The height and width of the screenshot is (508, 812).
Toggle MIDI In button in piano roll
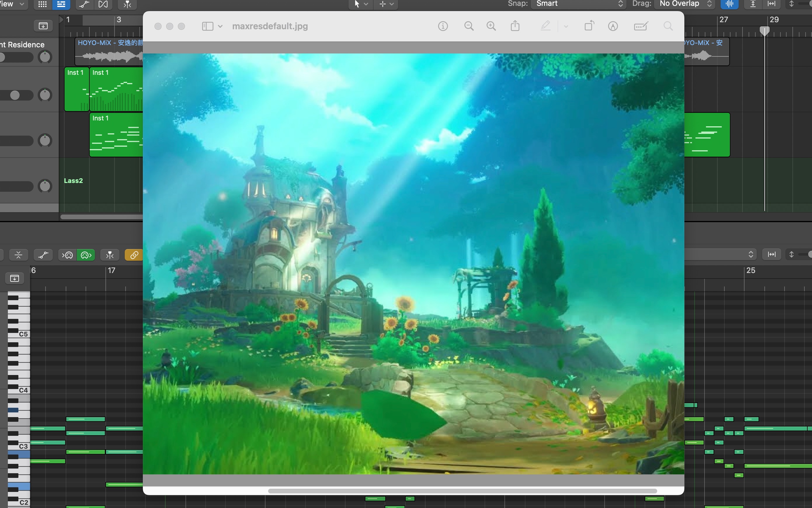[x=67, y=255]
